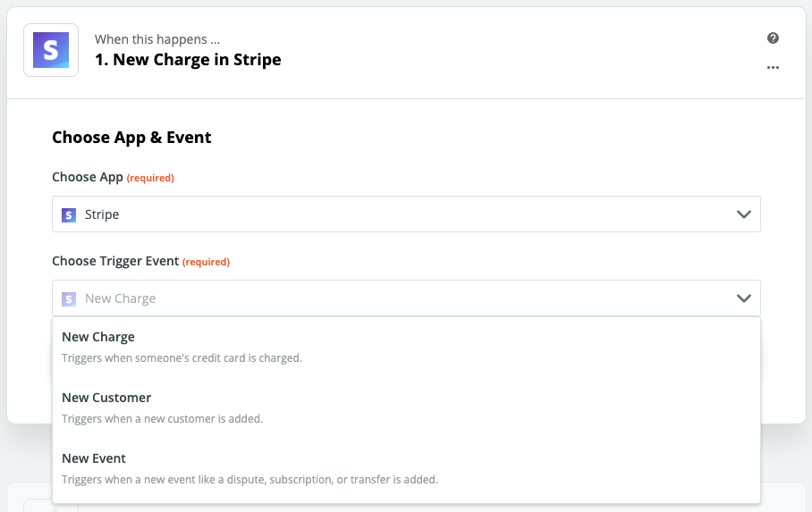Screen dimensions: 812x512
Task: Click the dispute, subscription, or transfer description
Action: pos(250,480)
